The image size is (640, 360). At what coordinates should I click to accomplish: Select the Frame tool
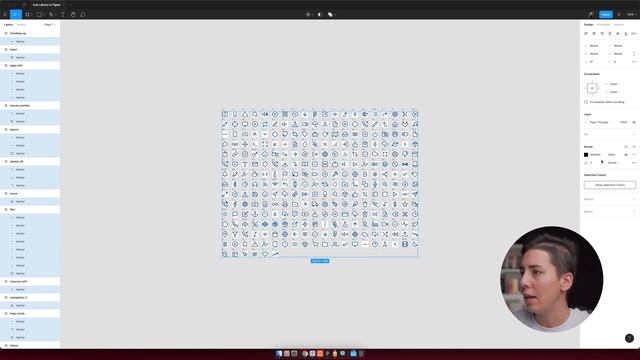pos(27,14)
